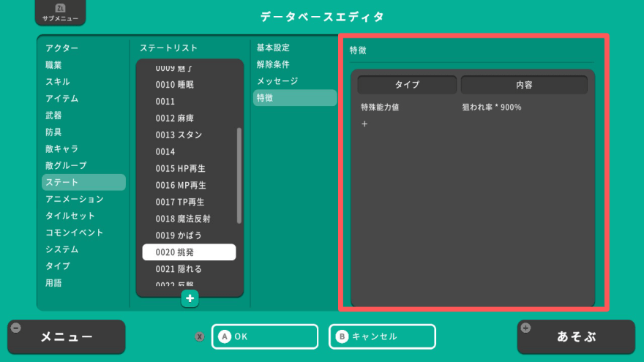Select state 0020 挑発
Image resolution: width=644 pixels, height=362 pixels.
click(x=189, y=252)
